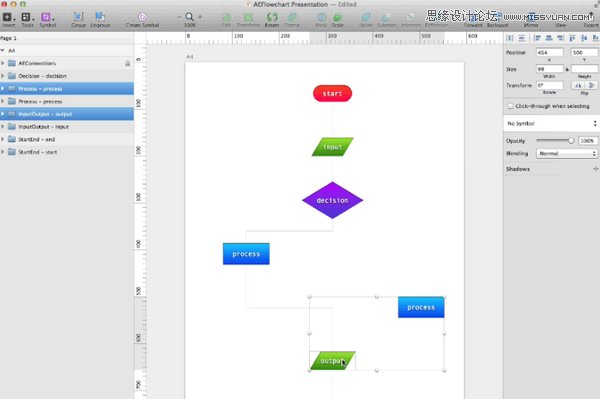Align selected layers to vertical middle
Image resolution: width=600 pixels, height=399 pixels.
tap(584, 38)
